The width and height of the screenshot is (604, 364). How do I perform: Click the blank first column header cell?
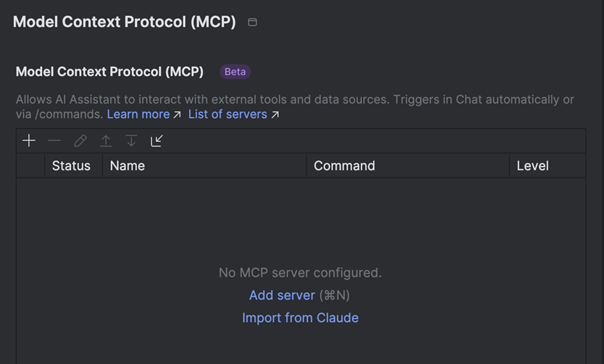pyautogui.click(x=30, y=166)
